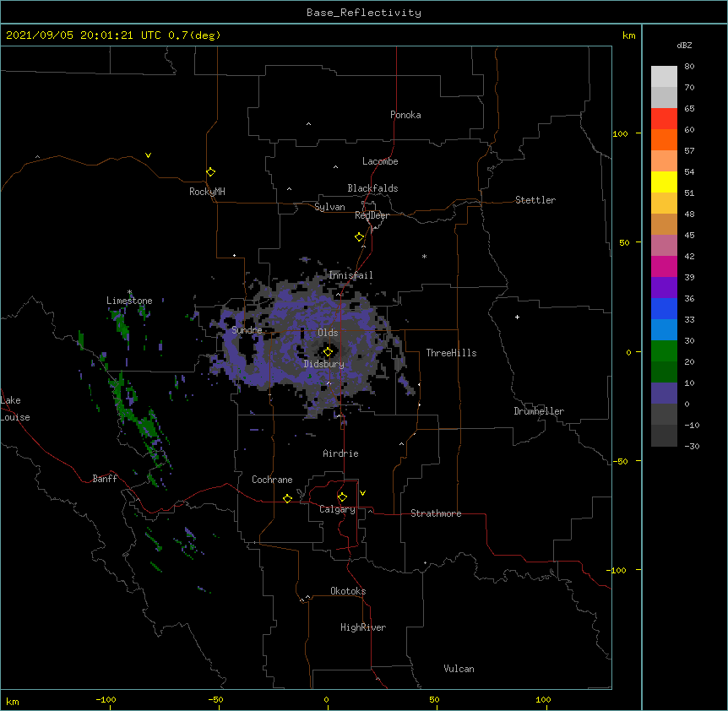Image resolution: width=728 pixels, height=711 pixels.
Task: Select the Innisfail label
Action: pos(350,275)
